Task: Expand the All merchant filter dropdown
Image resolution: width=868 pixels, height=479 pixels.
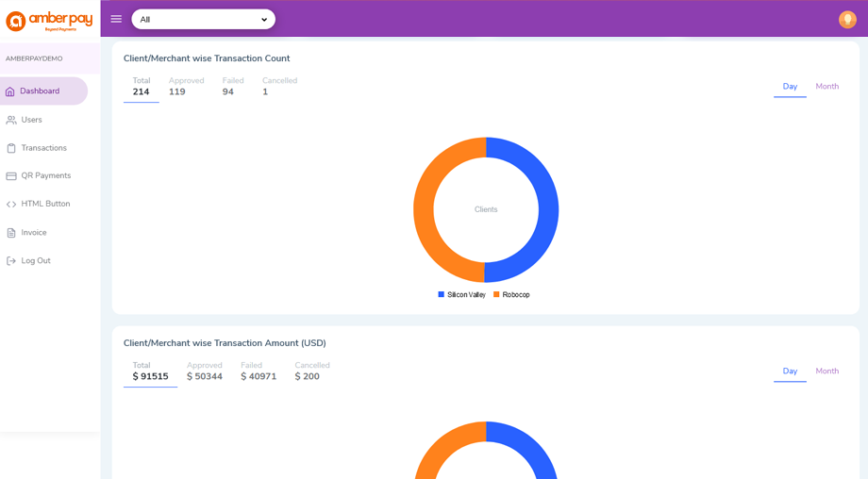Action: point(203,20)
